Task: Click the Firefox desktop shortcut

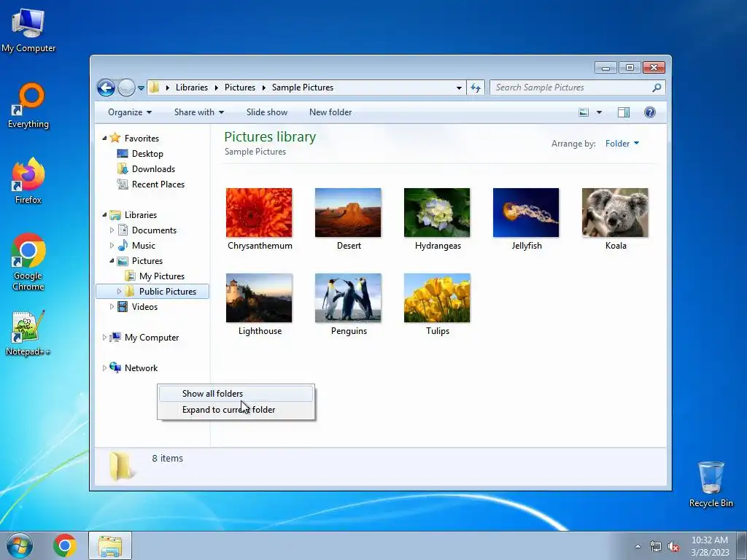Action: click(x=28, y=181)
